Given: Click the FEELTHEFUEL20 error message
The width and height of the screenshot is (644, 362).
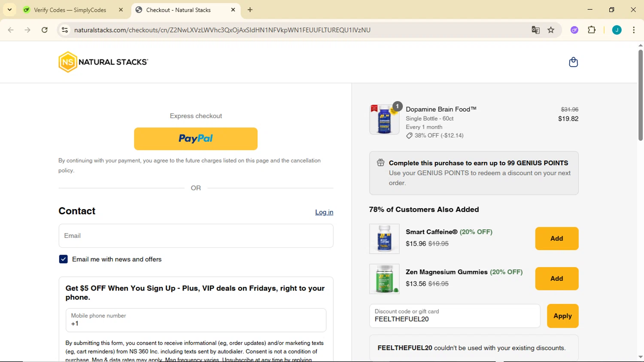Looking at the screenshot, I should [x=471, y=348].
